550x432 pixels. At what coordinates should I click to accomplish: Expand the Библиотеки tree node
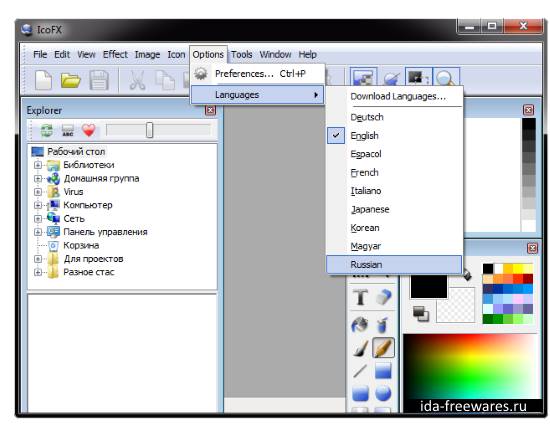[38, 165]
